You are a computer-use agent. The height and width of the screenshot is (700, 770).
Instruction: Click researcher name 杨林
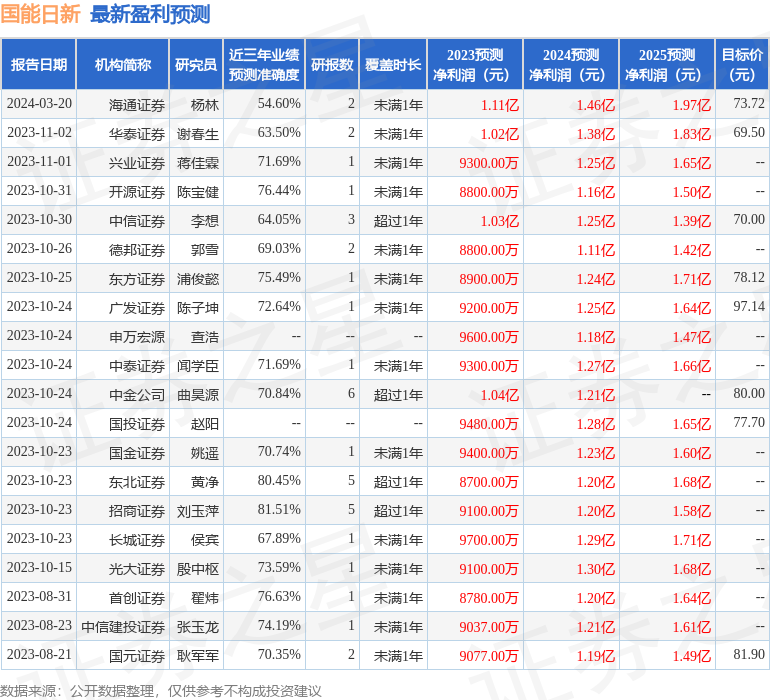(x=205, y=105)
